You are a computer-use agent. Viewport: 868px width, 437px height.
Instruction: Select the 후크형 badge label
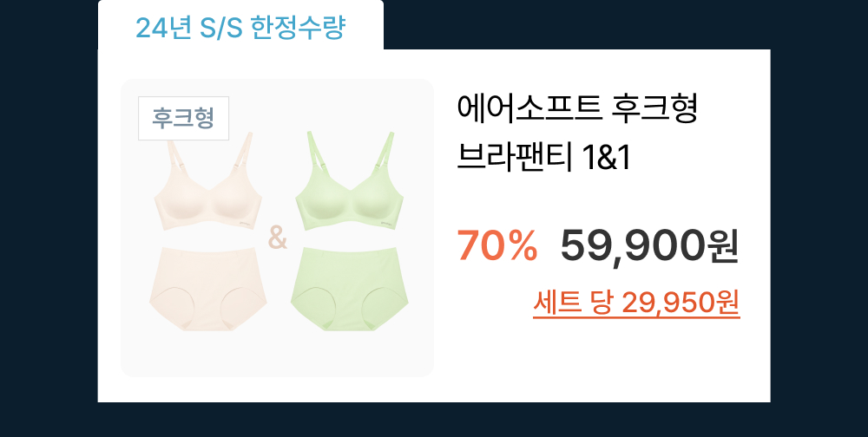183,119
